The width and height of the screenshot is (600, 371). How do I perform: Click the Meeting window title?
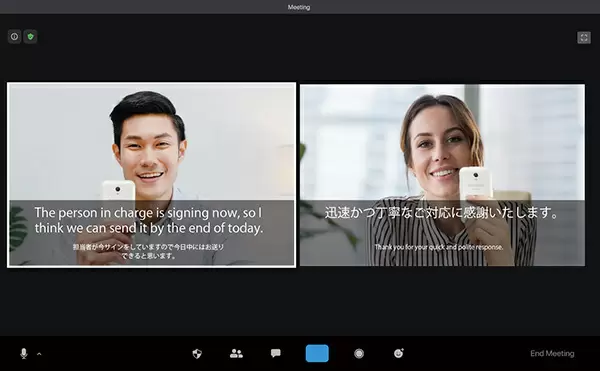299,7
